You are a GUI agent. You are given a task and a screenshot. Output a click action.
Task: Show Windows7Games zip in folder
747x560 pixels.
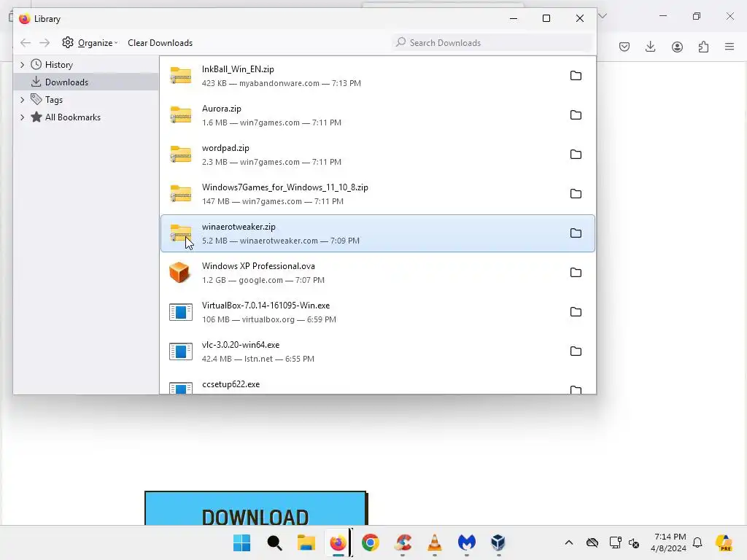point(576,194)
